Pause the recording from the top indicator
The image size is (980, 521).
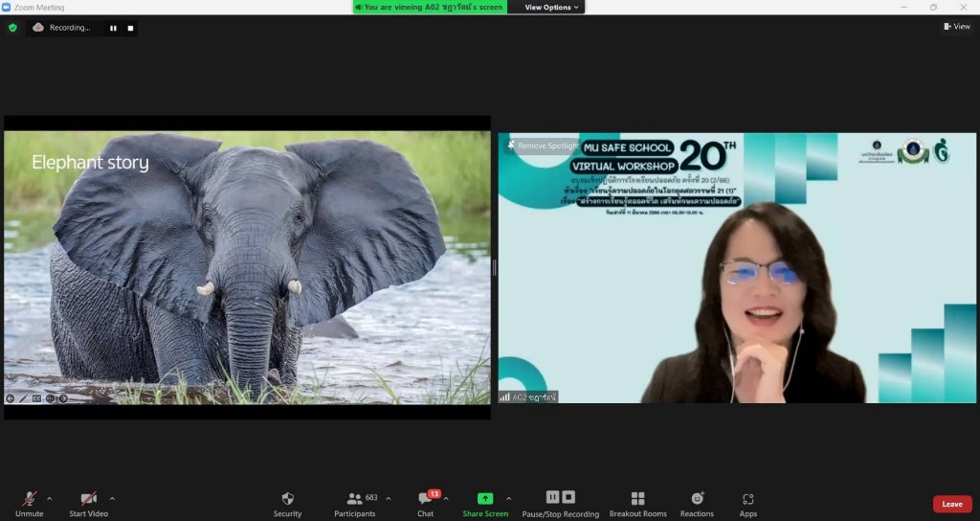pos(113,28)
